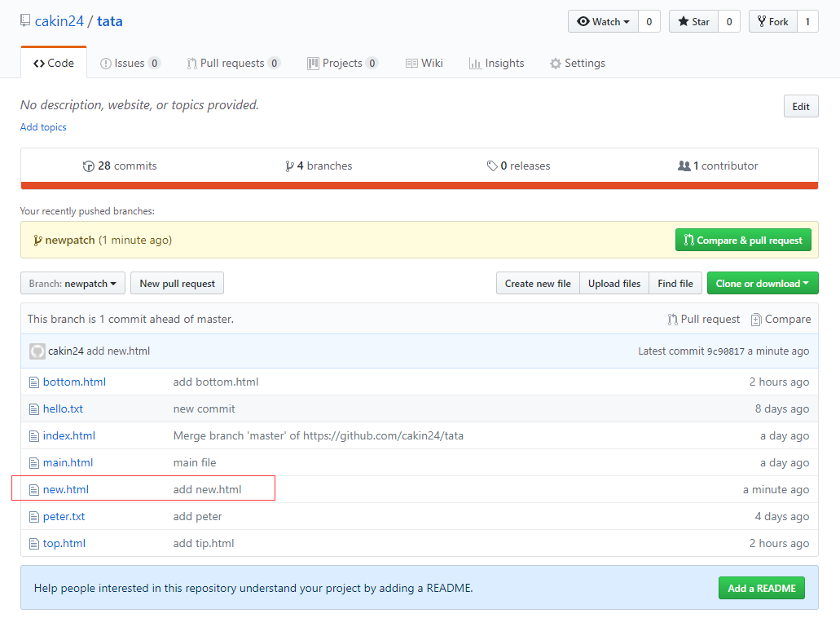Open commit message new commit
Image resolution: width=840 pixels, height=627 pixels.
tap(205, 408)
